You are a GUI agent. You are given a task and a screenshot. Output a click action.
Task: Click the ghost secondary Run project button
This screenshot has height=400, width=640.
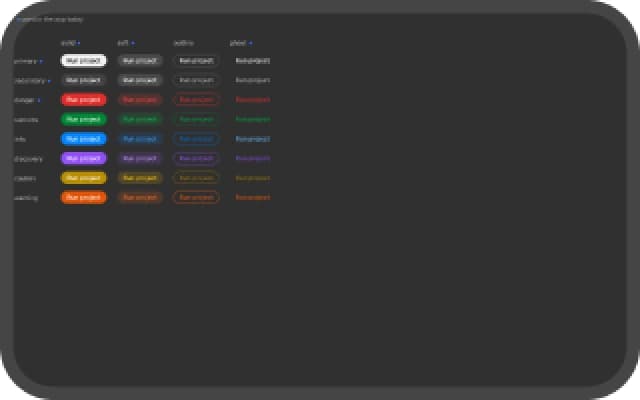pyautogui.click(x=253, y=80)
